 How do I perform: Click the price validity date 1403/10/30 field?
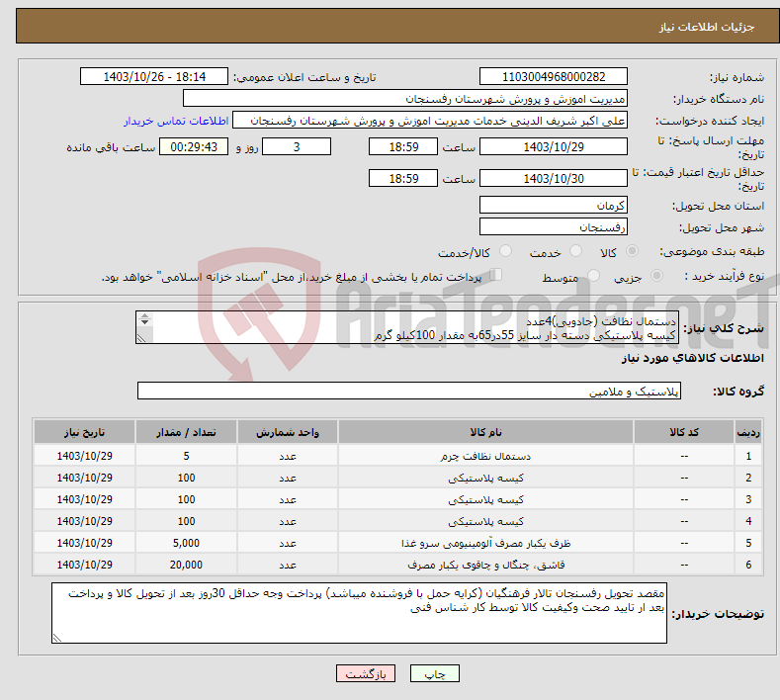(x=554, y=178)
